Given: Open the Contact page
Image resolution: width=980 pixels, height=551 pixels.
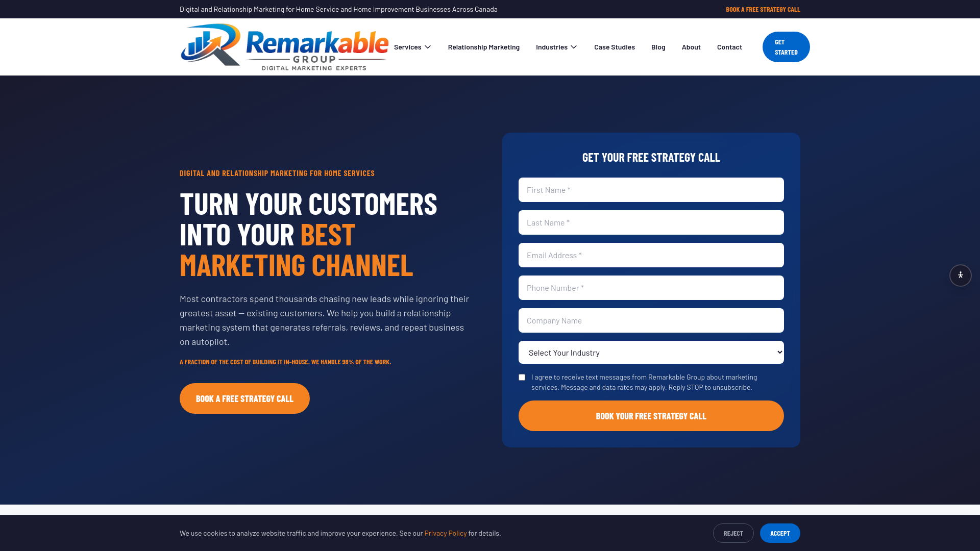Looking at the screenshot, I should click(x=729, y=47).
